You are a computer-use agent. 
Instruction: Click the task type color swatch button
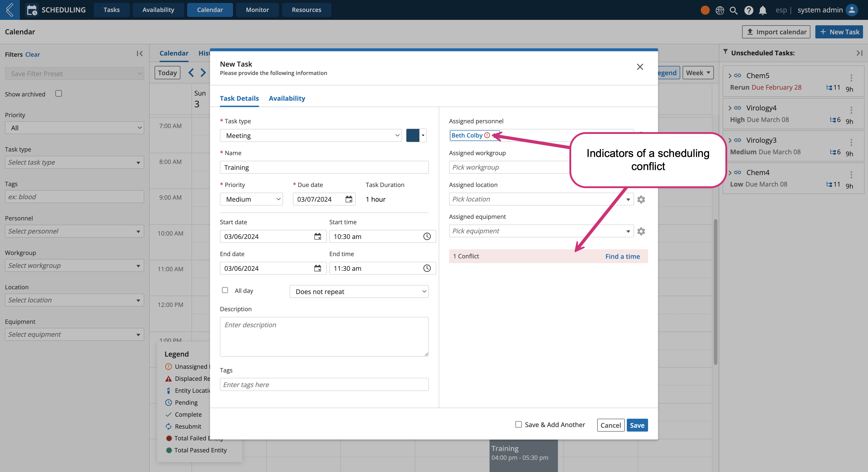[413, 136]
